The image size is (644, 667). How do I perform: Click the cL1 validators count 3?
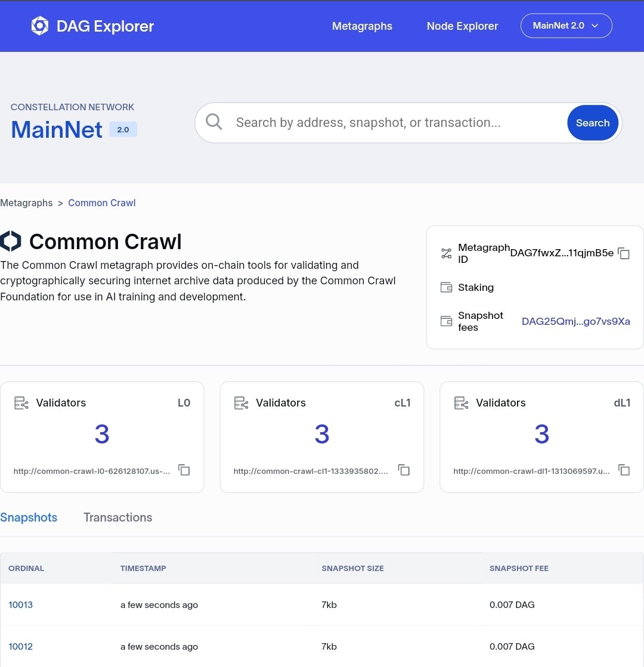(x=322, y=434)
